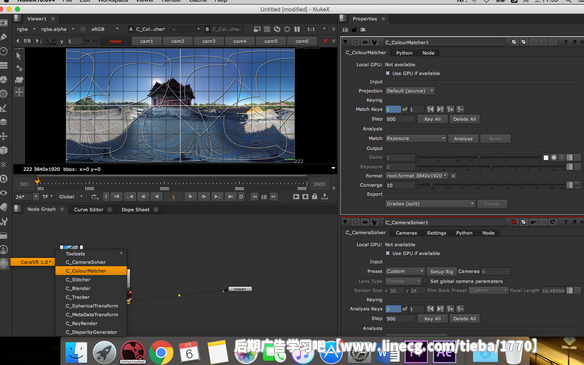Open the Time nodes clock icon
Viewport: 584px width, 365px height.
pos(4,51)
